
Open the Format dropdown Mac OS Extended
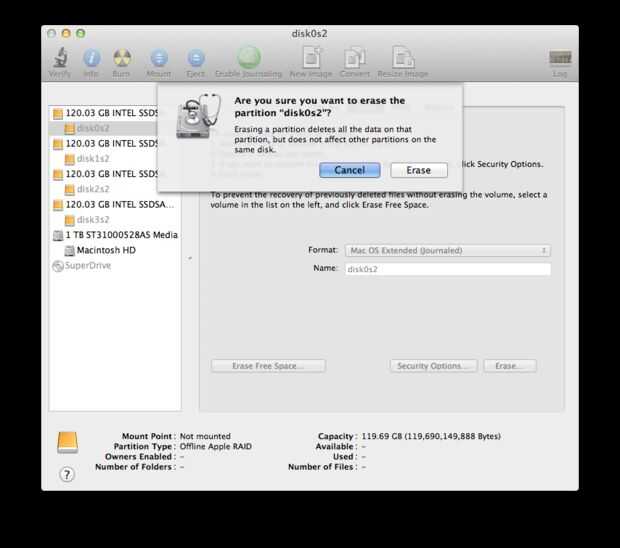tap(448, 250)
